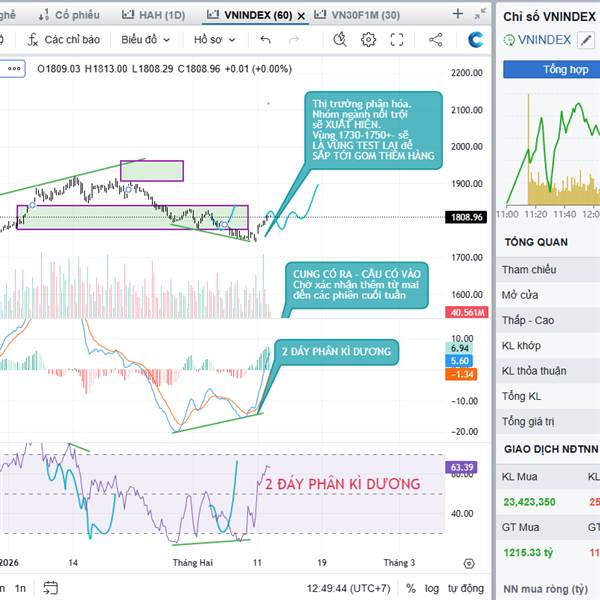Open the quick search magnifier icon
This screenshot has height=600, width=600.
coord(340,39)
